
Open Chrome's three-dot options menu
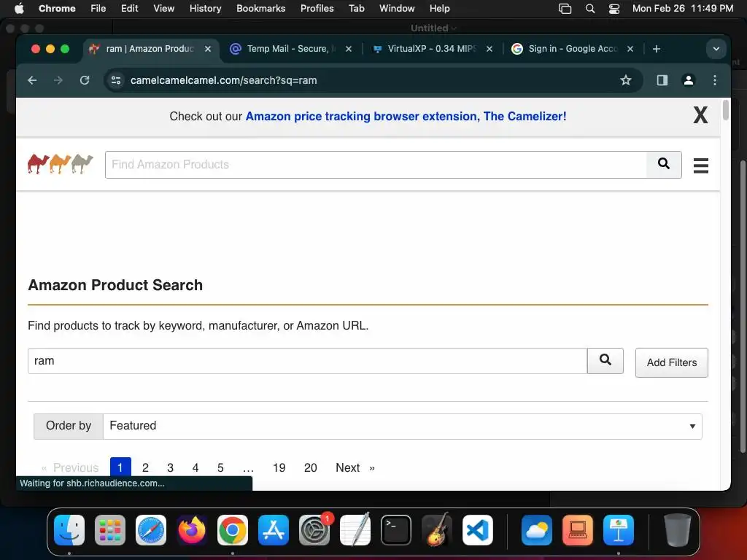(x=715, y=80)
